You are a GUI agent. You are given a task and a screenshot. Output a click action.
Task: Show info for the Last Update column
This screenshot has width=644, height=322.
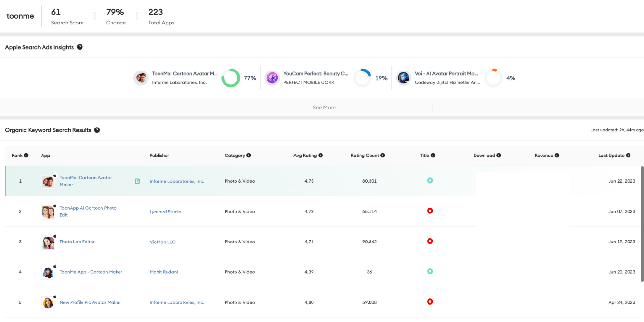tap(628, 155)
